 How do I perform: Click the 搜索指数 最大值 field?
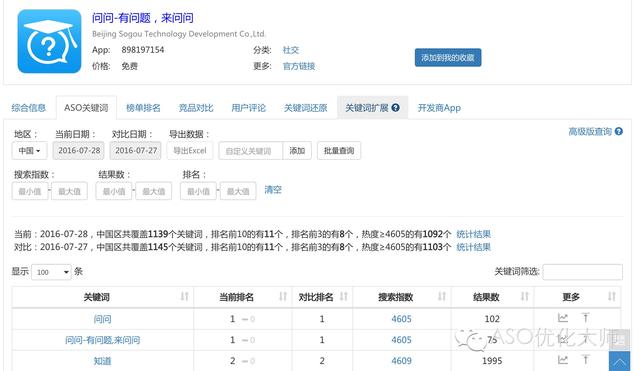pos(69,191)
